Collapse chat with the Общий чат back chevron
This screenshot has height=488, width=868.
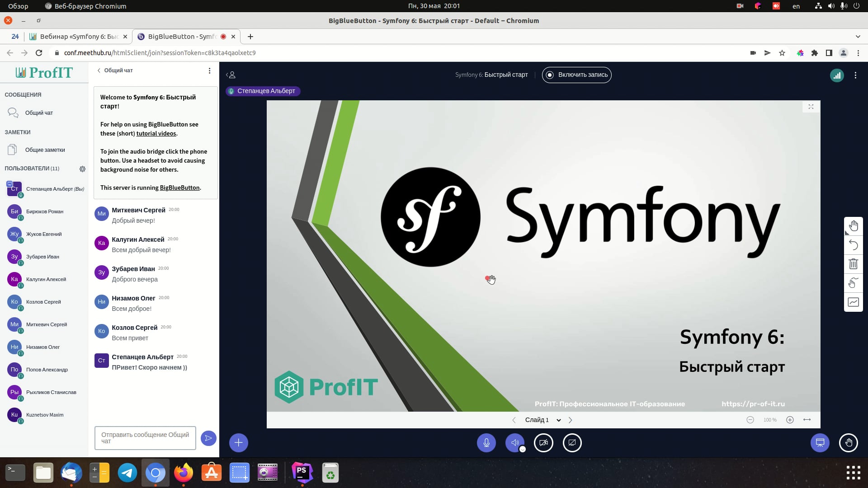click(115, 70)
